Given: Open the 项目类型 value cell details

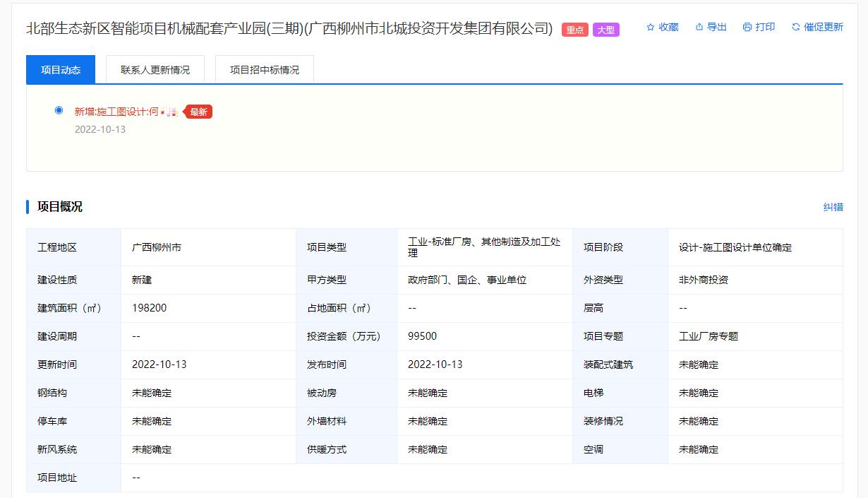Looking at the screenshot, I should [x=485, y=247].
